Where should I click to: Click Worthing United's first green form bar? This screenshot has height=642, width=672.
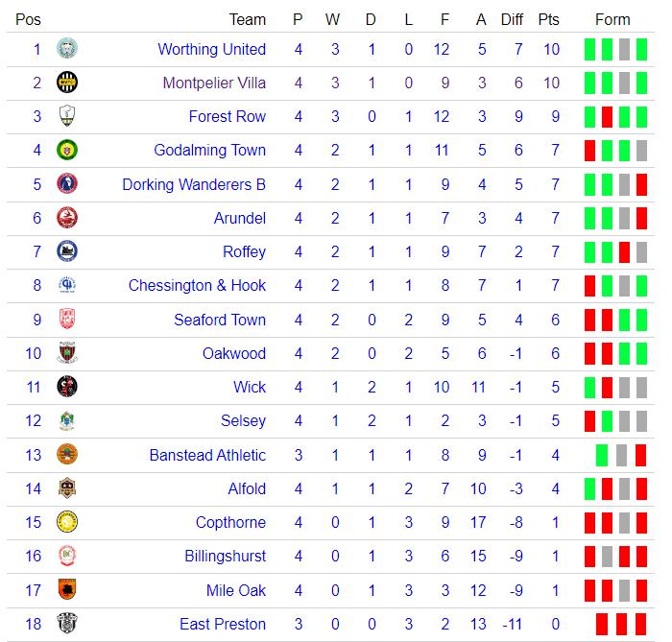[x=589, y=49]
